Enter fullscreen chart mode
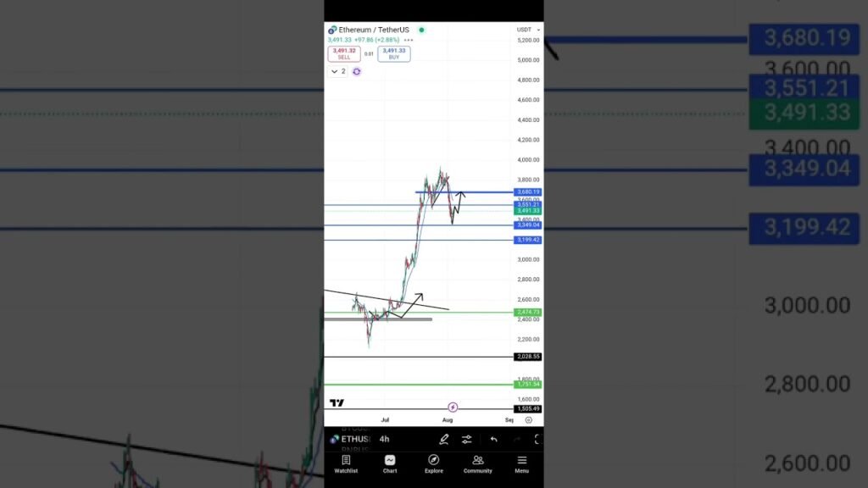 point(537,439)
